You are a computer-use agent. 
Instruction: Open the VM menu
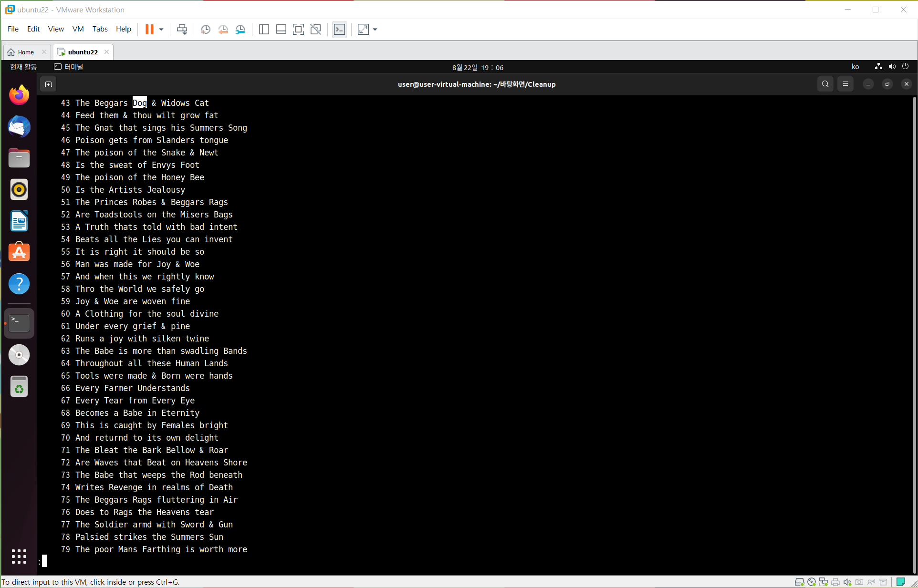point(78,29)
